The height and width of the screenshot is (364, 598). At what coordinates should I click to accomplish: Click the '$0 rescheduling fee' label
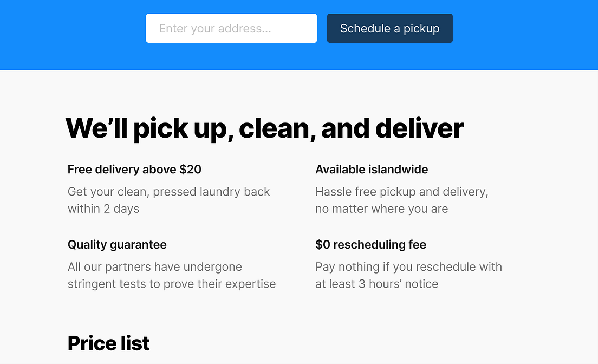pyautogui.click(x=370, y=245)
